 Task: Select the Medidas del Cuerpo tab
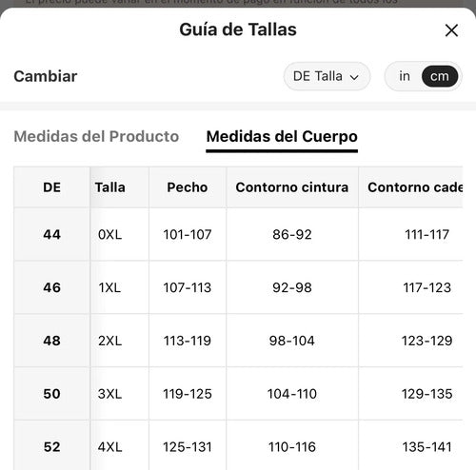coord(282,137)
